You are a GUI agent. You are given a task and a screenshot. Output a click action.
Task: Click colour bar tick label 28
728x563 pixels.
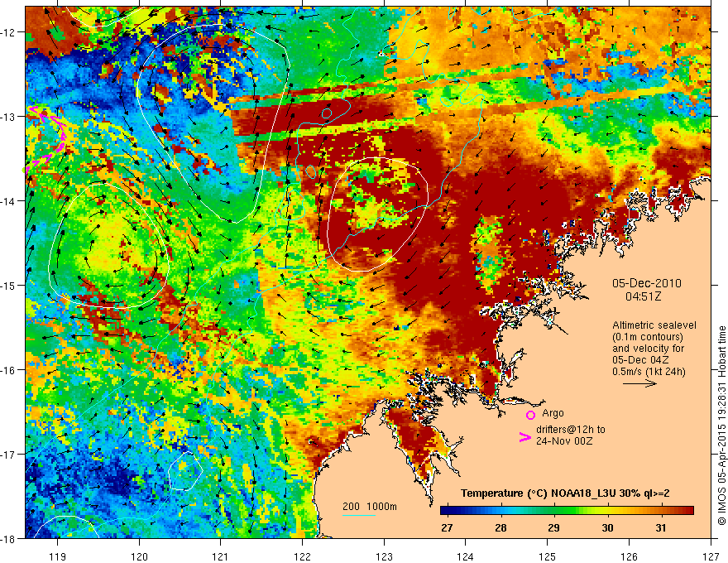pos(500,527)
